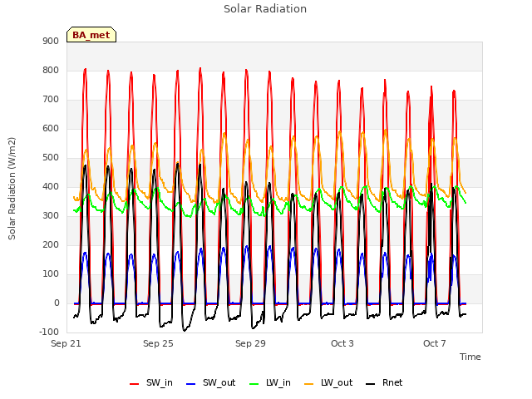Click the 100 y-axis tick label
The height and width of the screenshot is (399, 532).
pyautogui.click(x=51, y=274)
